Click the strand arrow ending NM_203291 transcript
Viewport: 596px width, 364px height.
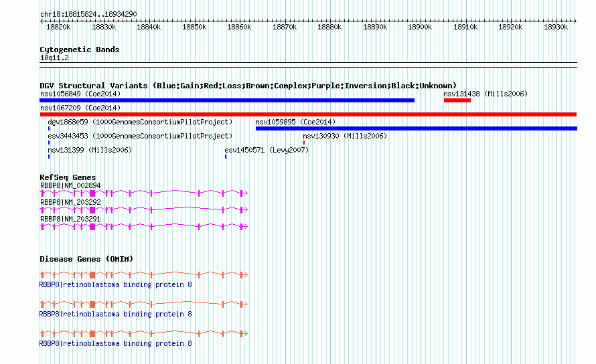pos(246,227)
